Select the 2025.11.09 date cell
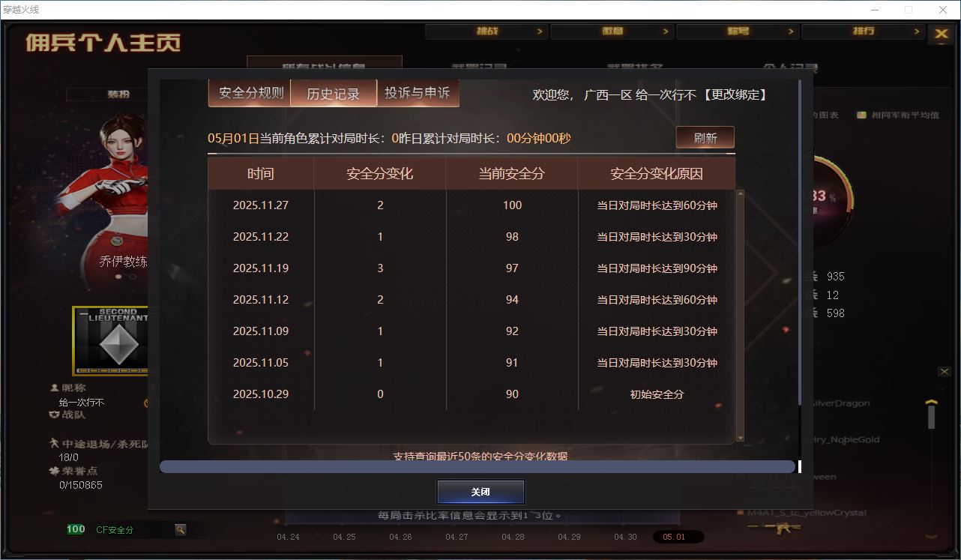The height and width of the screenshot is (560, 961). (x=261, y=331)
